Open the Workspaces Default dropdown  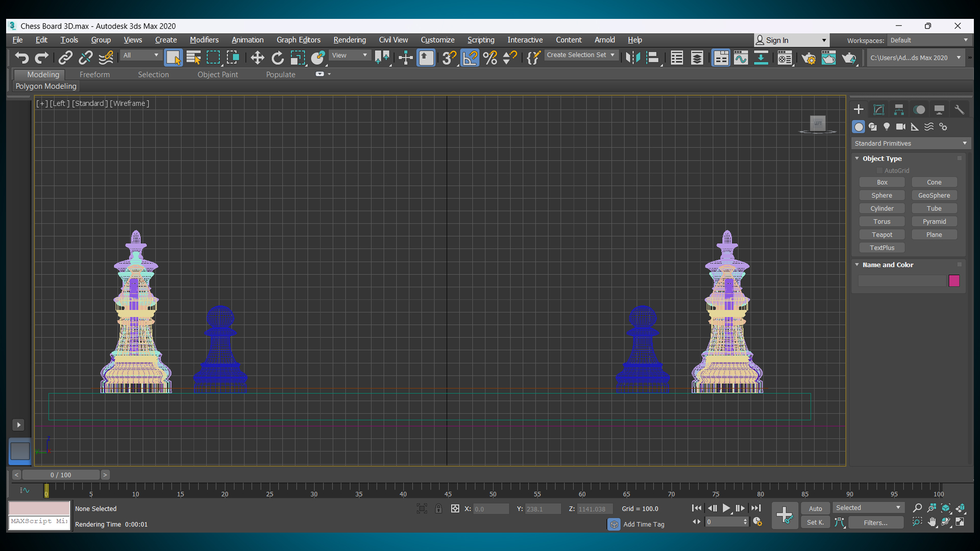click(928, 40)
